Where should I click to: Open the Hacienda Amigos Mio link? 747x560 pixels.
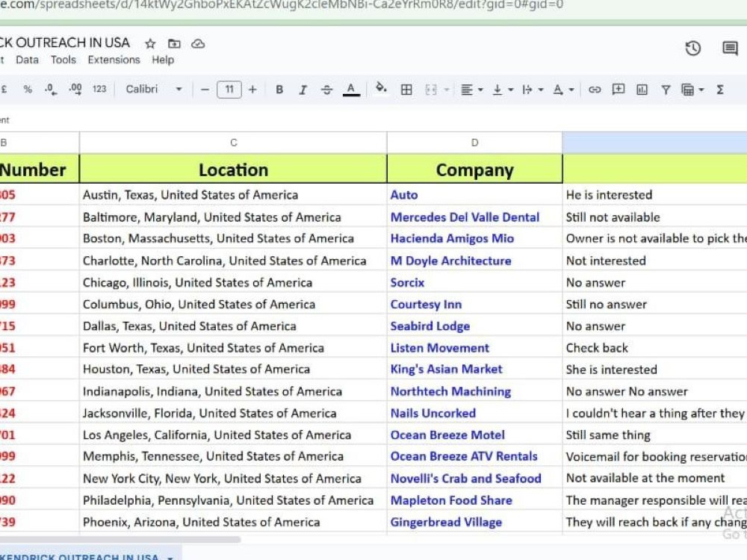point(452,238)
